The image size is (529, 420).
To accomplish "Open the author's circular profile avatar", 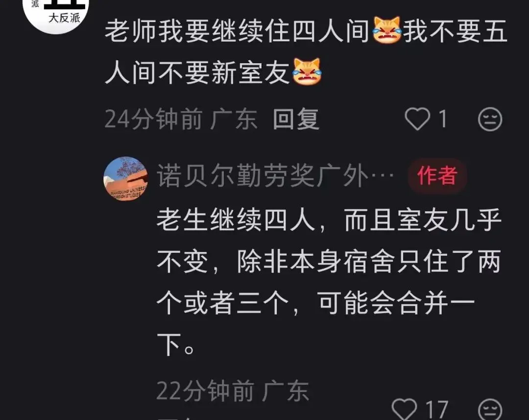I will [x=125, y=178].
